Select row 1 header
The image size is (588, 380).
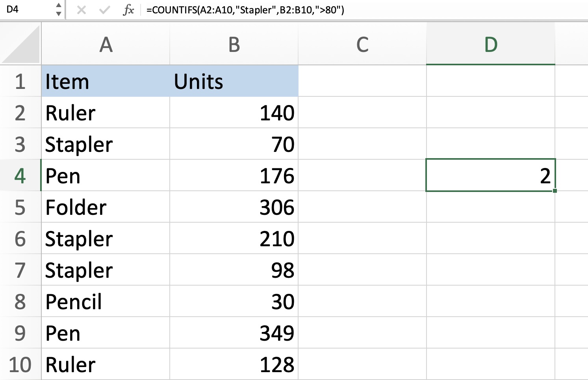20,81
